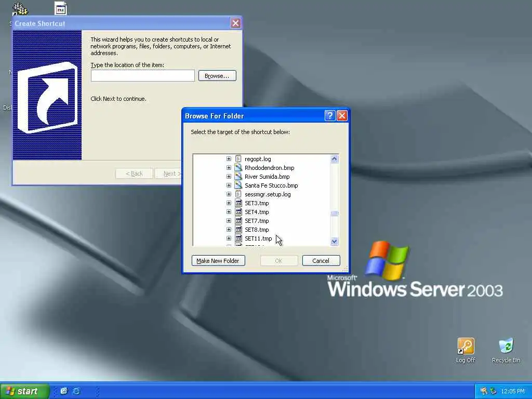
Task: Click Cancel in Browse For Folder
Action: click(x=321, y=261)
